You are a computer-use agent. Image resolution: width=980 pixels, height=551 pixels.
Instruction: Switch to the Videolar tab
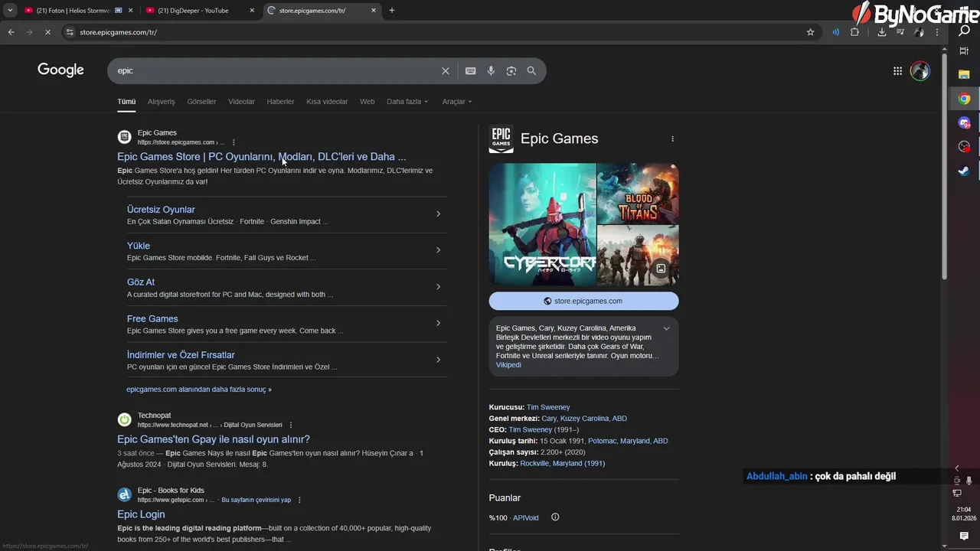[241, 102]
